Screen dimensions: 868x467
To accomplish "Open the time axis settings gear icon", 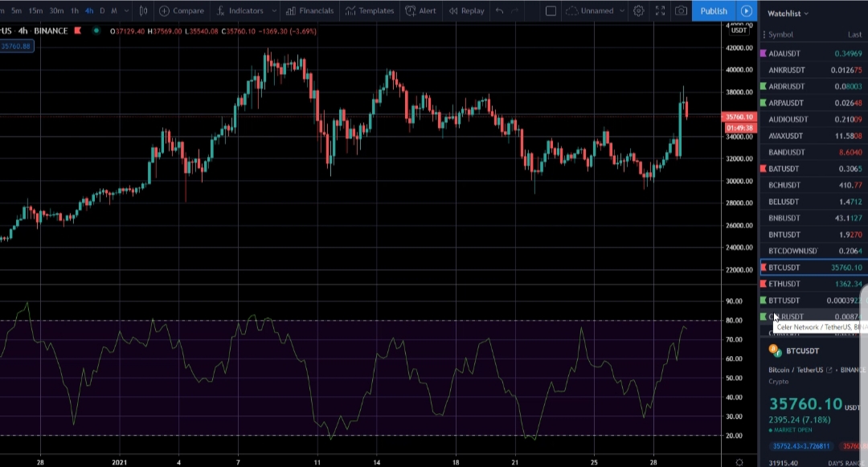I will tap(739, 461).
